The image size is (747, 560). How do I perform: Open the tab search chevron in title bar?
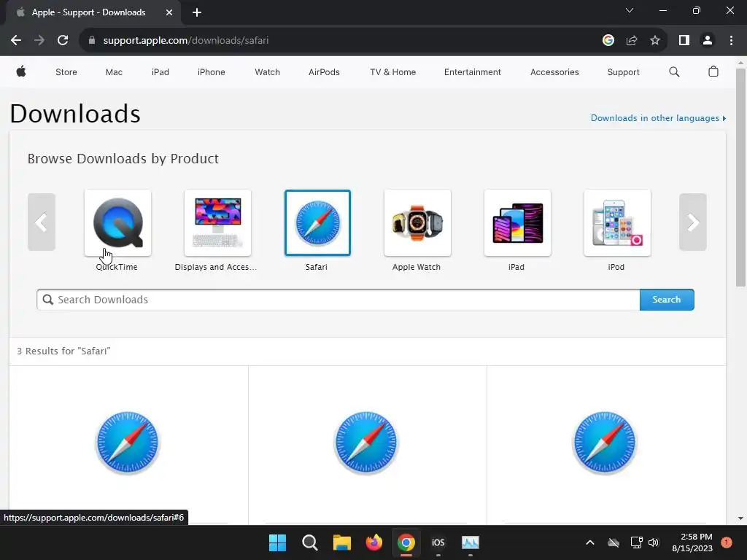[630, 10]
